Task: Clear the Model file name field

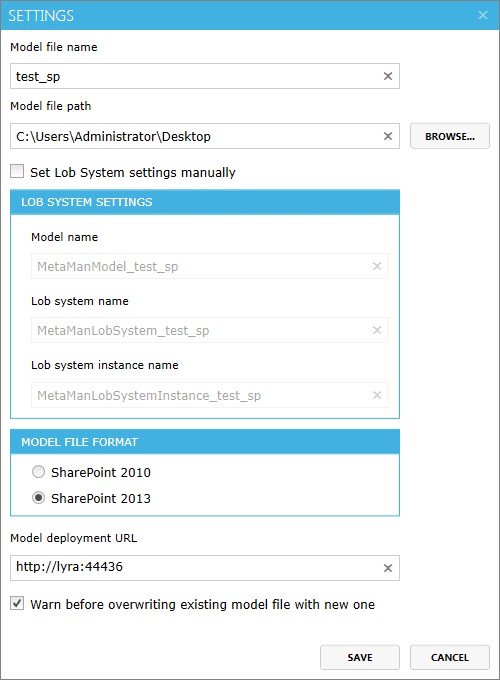Action: 388,76
